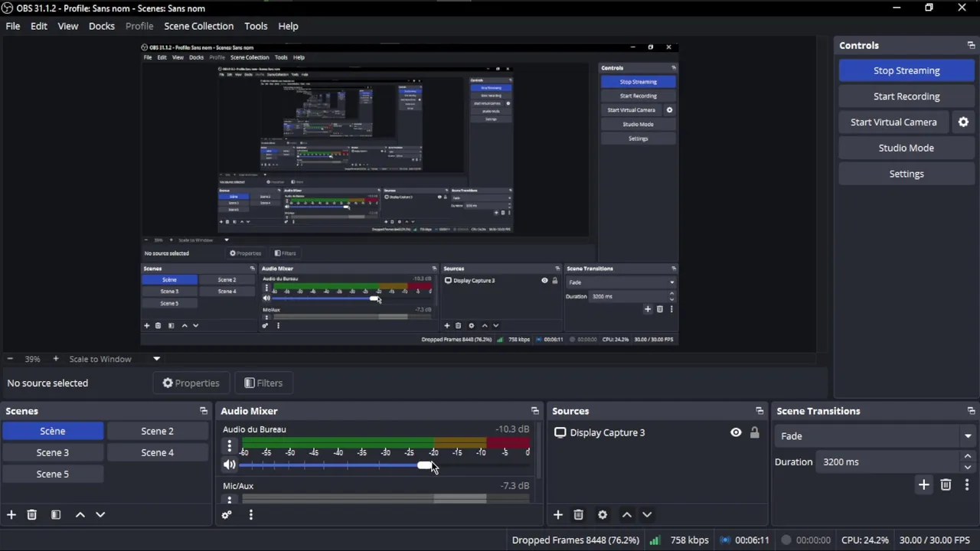Open the View menu
The height and width of the screenshot is (551, 980).
coord(68,26)
